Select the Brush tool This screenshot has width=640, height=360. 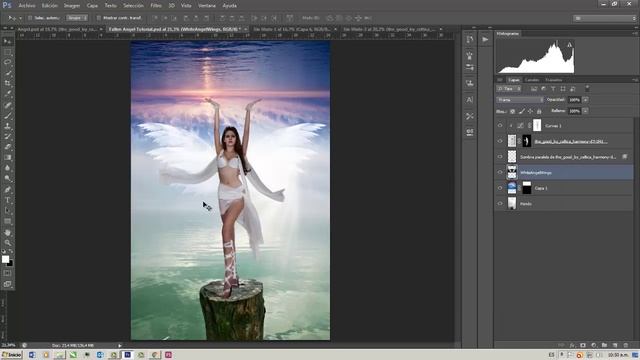[7, 116]
